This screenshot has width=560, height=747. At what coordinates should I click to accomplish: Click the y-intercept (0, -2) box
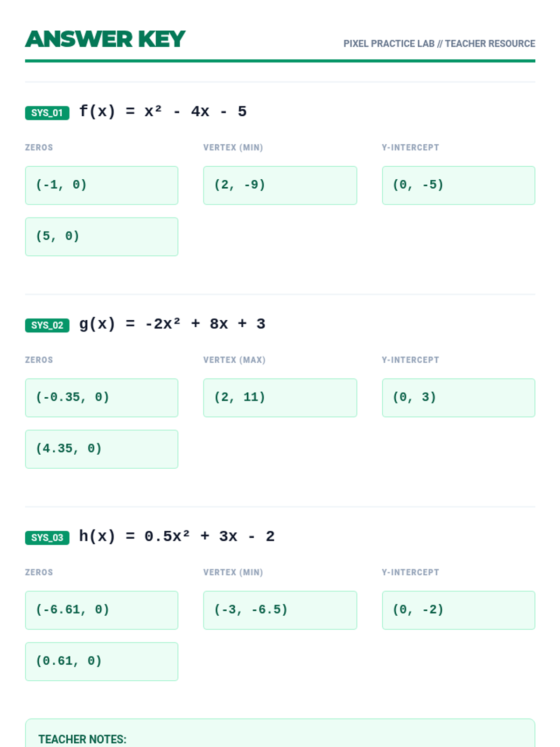pos(459,610)
